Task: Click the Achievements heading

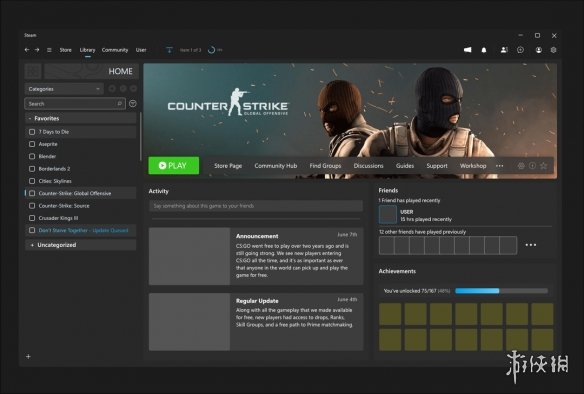Action: 397,271
